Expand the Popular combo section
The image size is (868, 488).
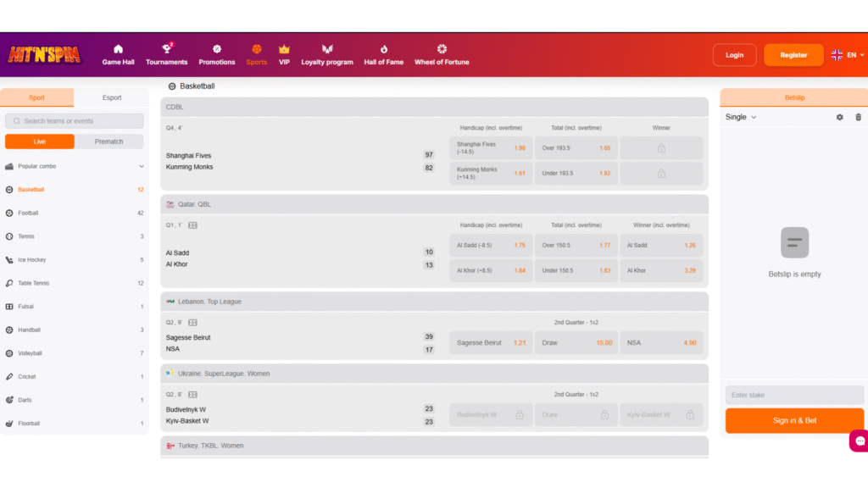(73, 166)
